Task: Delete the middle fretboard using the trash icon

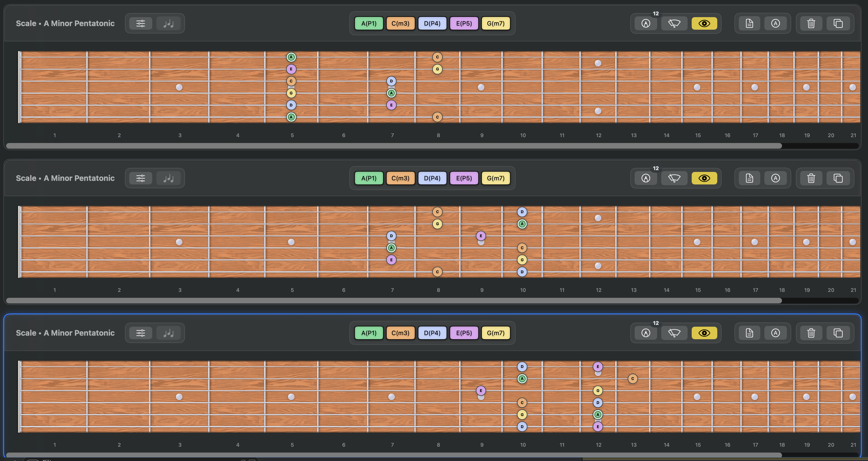Action: click(x=811, y=178)
